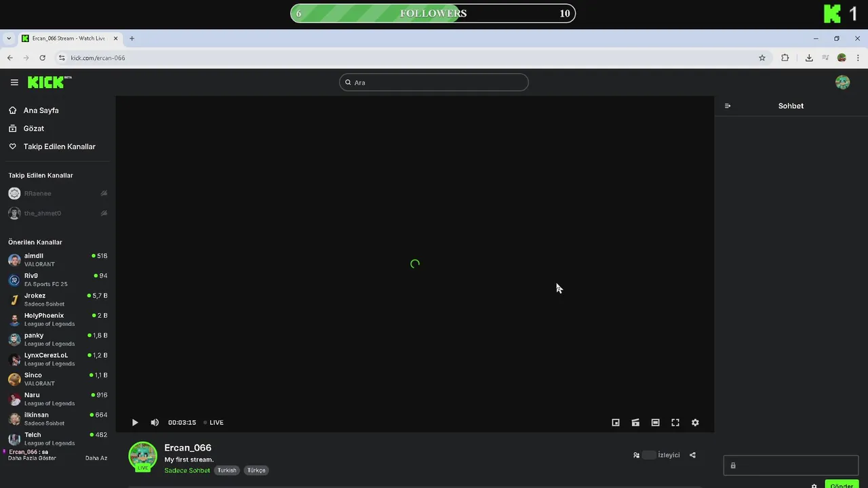Viewport: 868px width, 488px height.
Task: Enable picture-in-picture mini player
Action: point(616,422)
